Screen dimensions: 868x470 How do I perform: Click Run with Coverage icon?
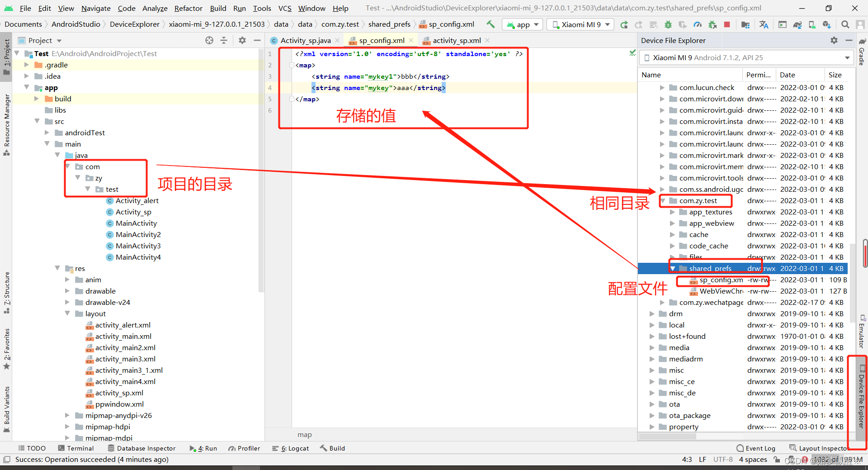(683, 24)
